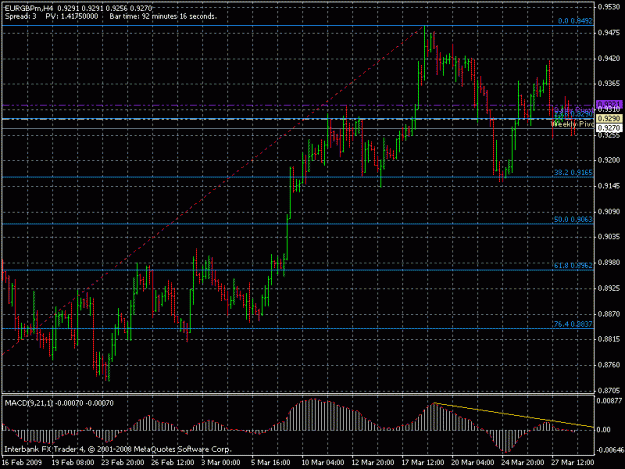Select the '76.4 0.8837' Fibonacci label
Image resolution: width=625 pixels, height=469 pixels.
(573, 324)
